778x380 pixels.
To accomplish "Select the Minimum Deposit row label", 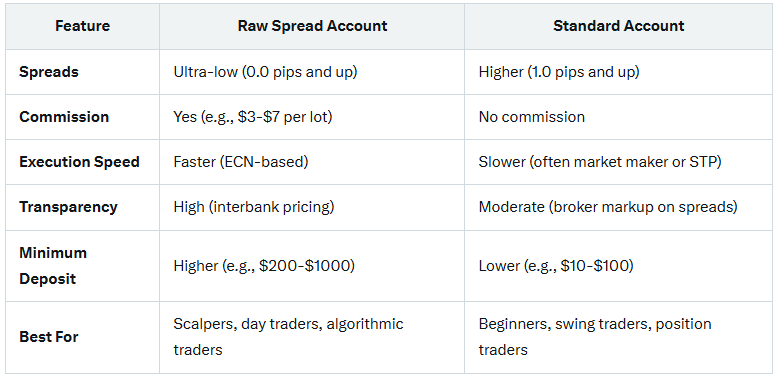I will 53,266.
